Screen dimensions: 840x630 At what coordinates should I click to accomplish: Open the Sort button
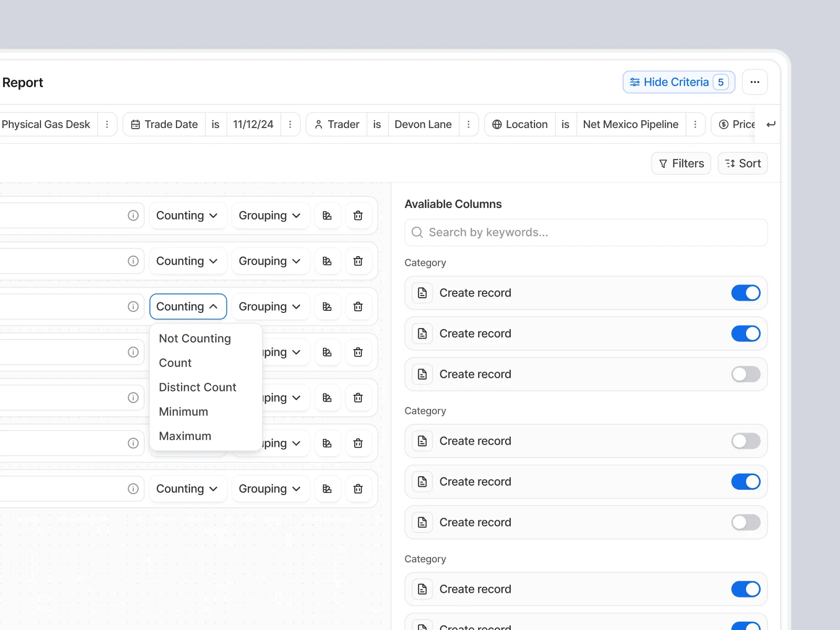pyautogui.click(x=742, y=163)
